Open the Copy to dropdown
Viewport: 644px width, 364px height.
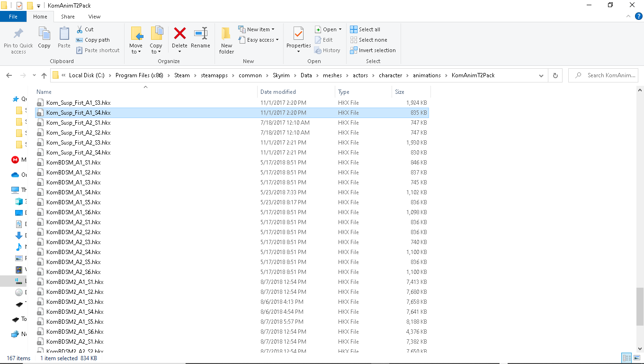156,40
